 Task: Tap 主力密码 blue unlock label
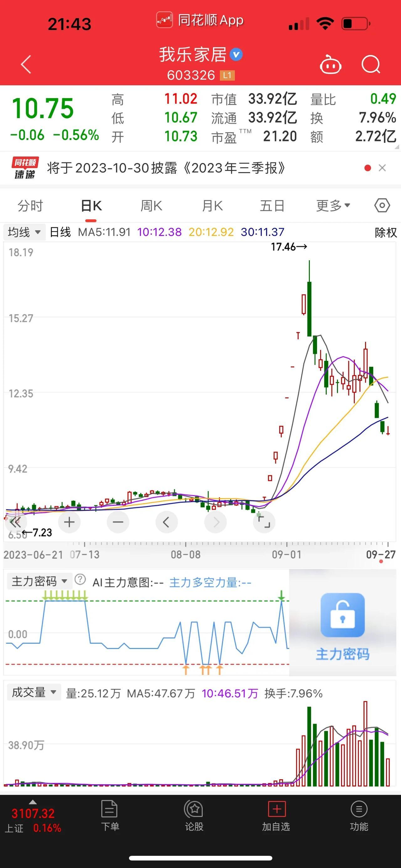pos(342,654)
